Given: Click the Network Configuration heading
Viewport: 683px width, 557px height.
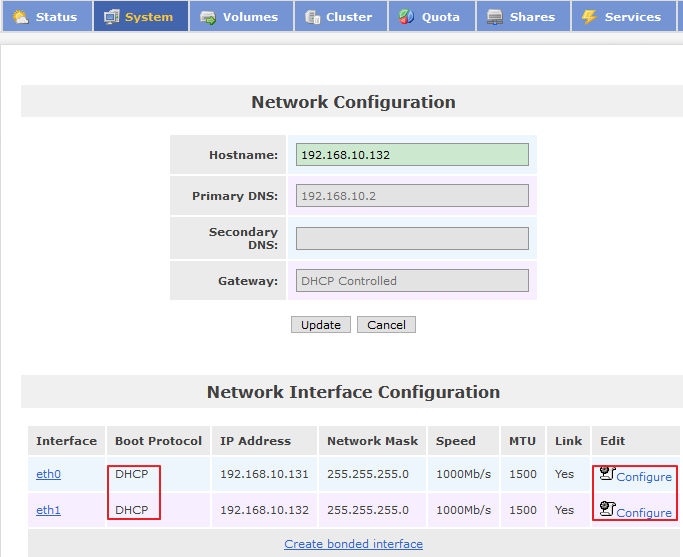Looking at the screenshot, I should (353, 102).
